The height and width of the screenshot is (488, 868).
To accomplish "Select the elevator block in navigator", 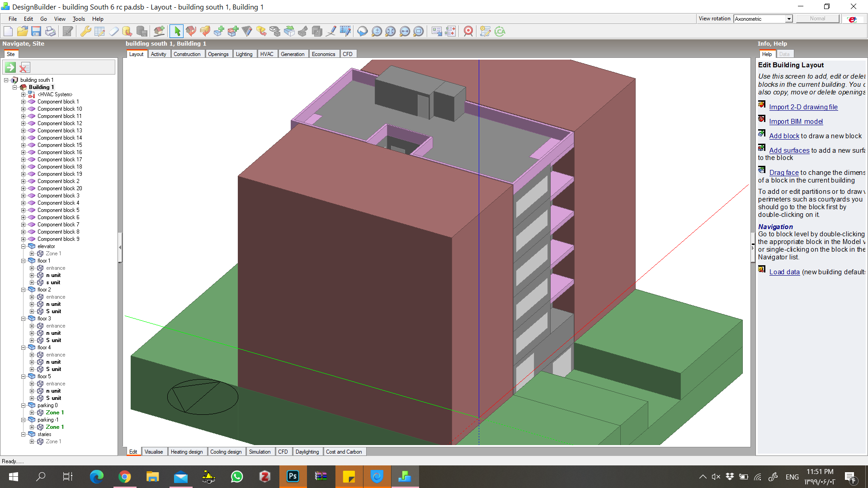I will pos(46,246).
